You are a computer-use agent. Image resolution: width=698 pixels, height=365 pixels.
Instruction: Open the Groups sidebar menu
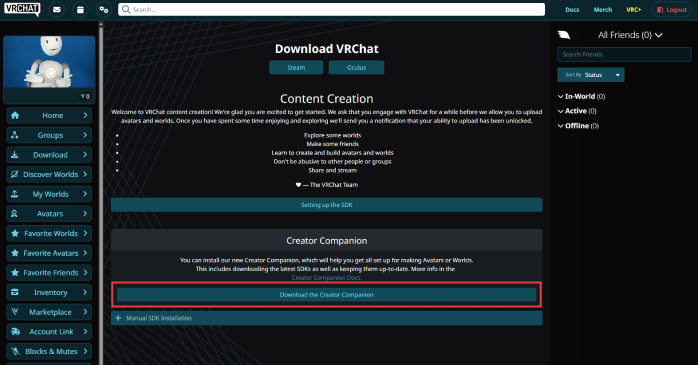click(49, 135)
